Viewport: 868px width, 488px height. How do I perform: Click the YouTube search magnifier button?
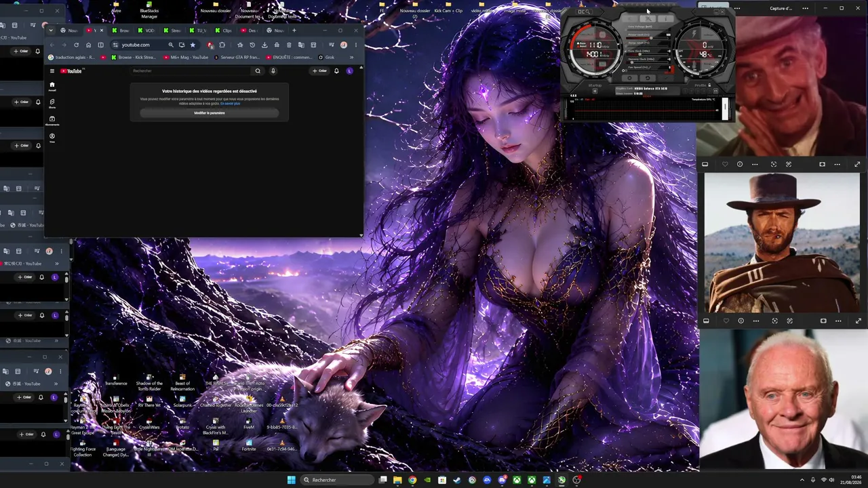pyautogui.click(x=258, y=70)
